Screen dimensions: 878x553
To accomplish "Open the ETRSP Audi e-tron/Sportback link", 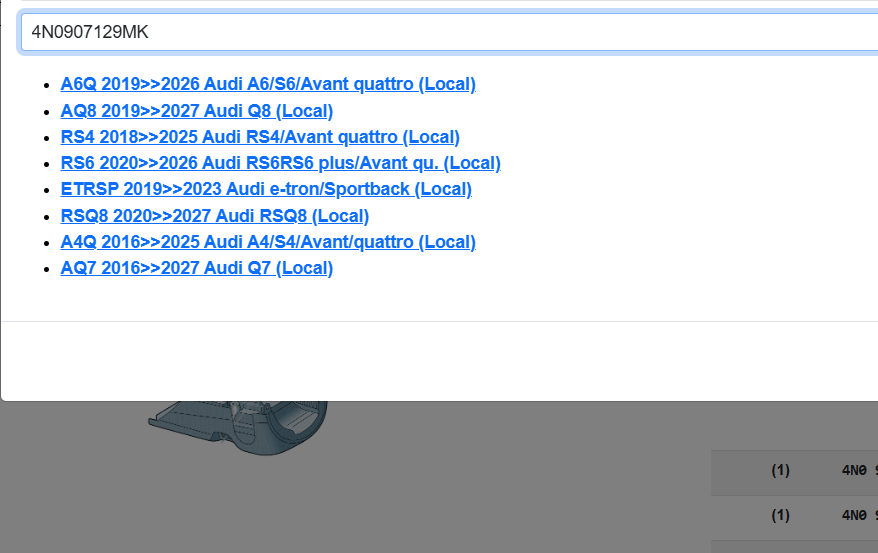I will (x=266, y=189).
